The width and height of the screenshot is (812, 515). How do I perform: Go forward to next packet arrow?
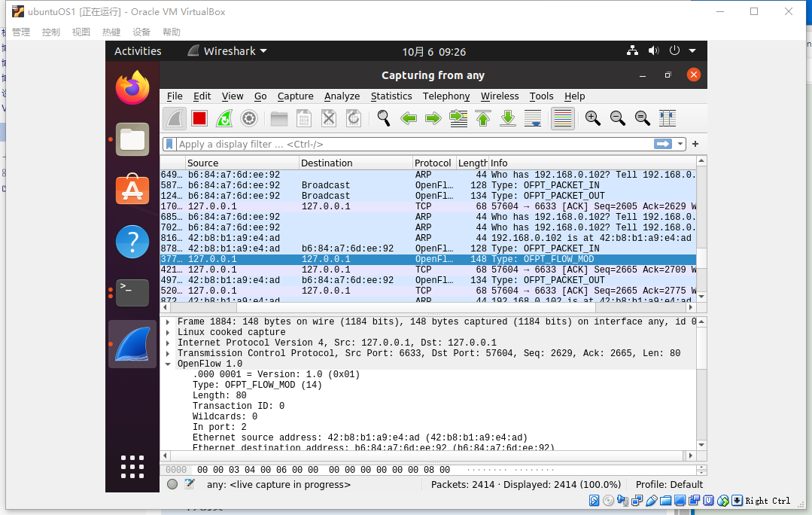pyautogui.click(x=433, y=119)
